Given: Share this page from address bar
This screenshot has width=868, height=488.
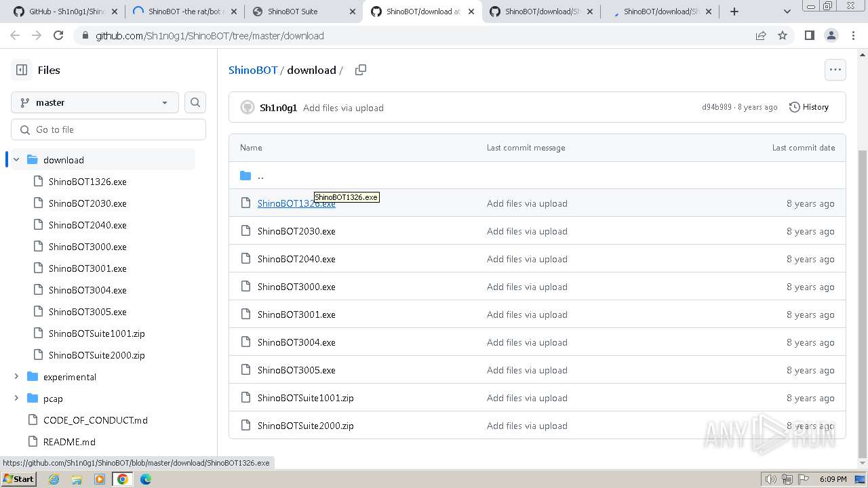Looking at the screenshot, I should 761,35.
